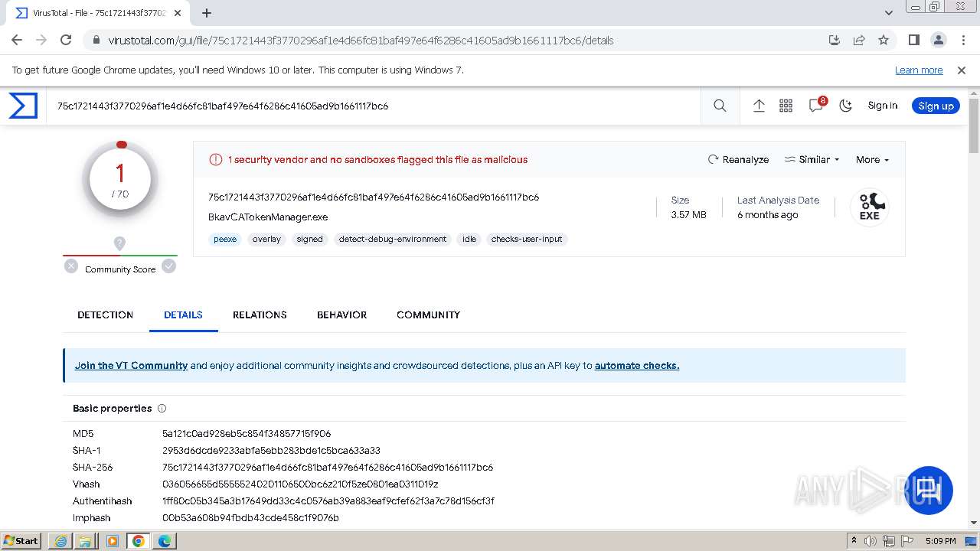
Task: Open the Windows Start button
Action: [21, 540]
